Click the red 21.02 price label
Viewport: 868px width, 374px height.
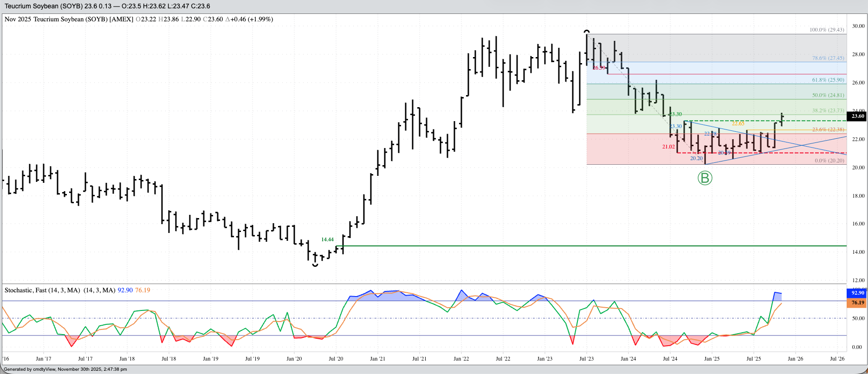coord(668,147)
